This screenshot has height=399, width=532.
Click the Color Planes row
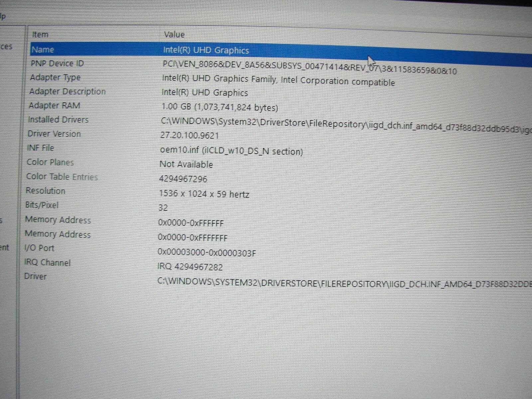coord(50,162)
